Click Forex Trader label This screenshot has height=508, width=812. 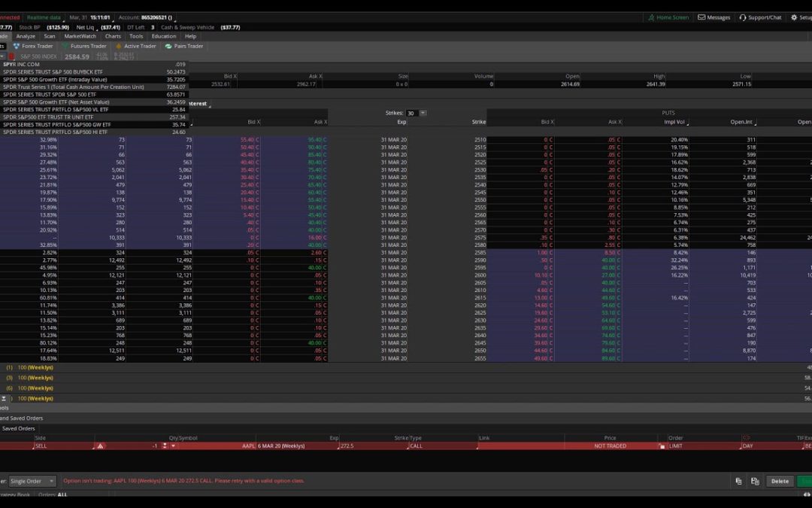point(38,46)
